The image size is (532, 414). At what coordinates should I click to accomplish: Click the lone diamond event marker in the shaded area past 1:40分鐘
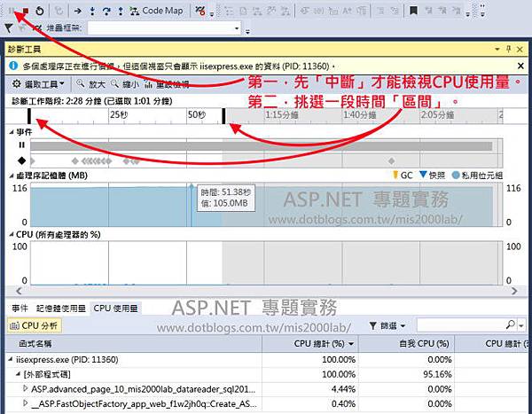[392, 160]
